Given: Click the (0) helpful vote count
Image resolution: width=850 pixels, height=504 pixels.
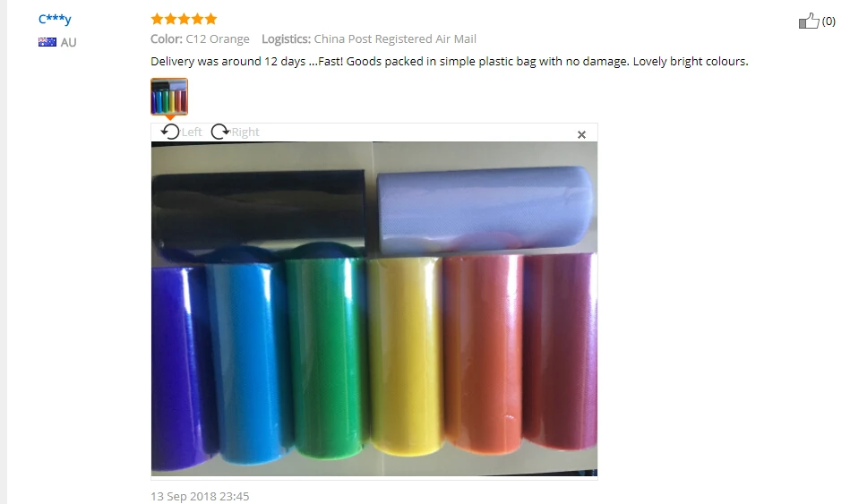Looking at the screenshot, I should click(829, 21).
